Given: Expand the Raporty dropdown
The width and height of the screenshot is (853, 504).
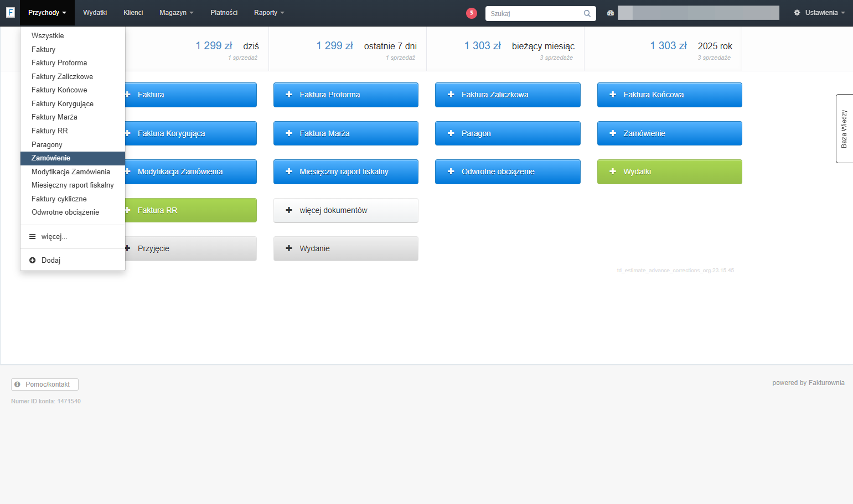Looking at the screenshot, I should coord(269,13).
